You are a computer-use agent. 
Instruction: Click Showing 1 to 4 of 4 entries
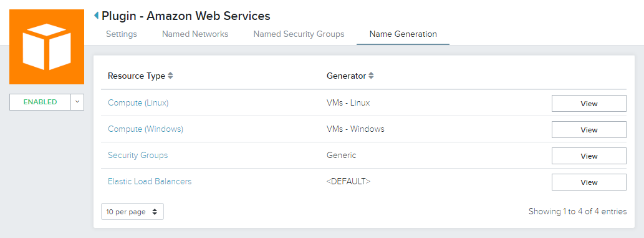[577, 212]
